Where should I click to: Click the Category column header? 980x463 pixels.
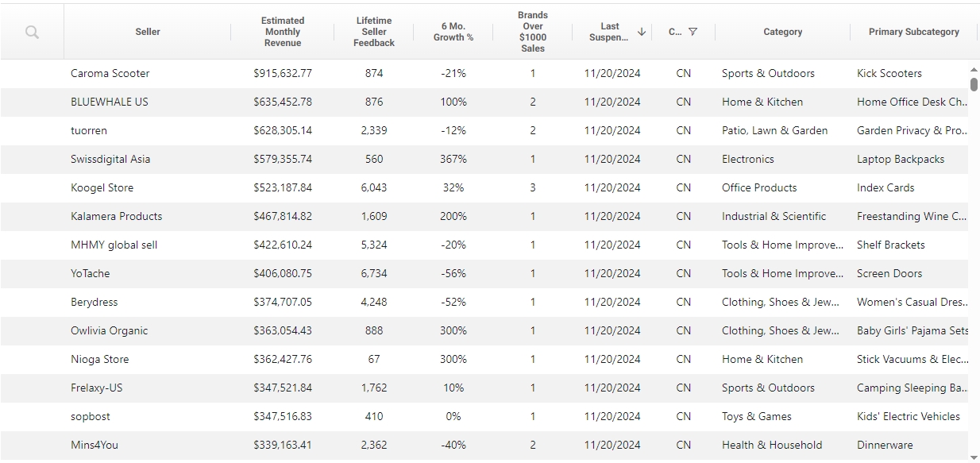[783, 32]
